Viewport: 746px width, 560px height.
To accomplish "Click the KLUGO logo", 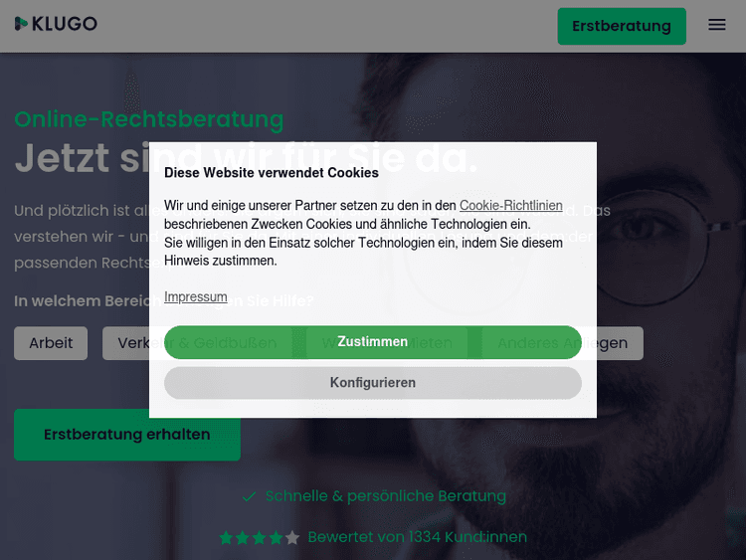I will [56, 24].
